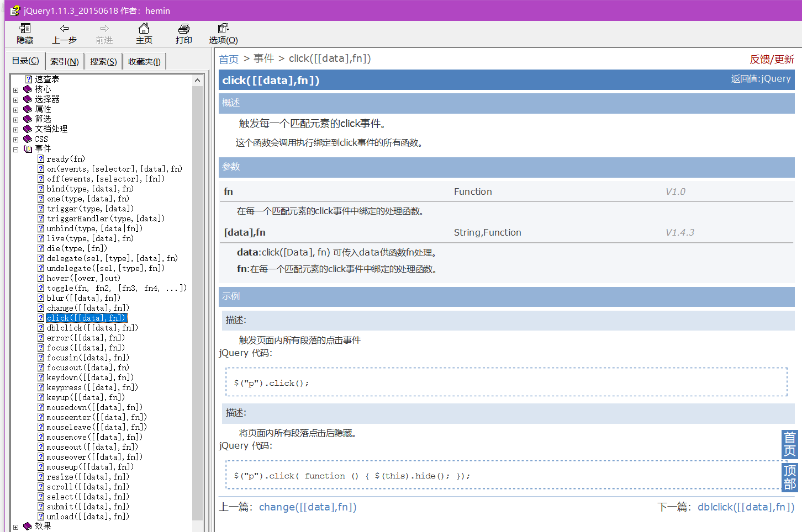This screenshot has width=802, height=532.
Task: Click the open book icon beside 事件
Action: [28, 149]
